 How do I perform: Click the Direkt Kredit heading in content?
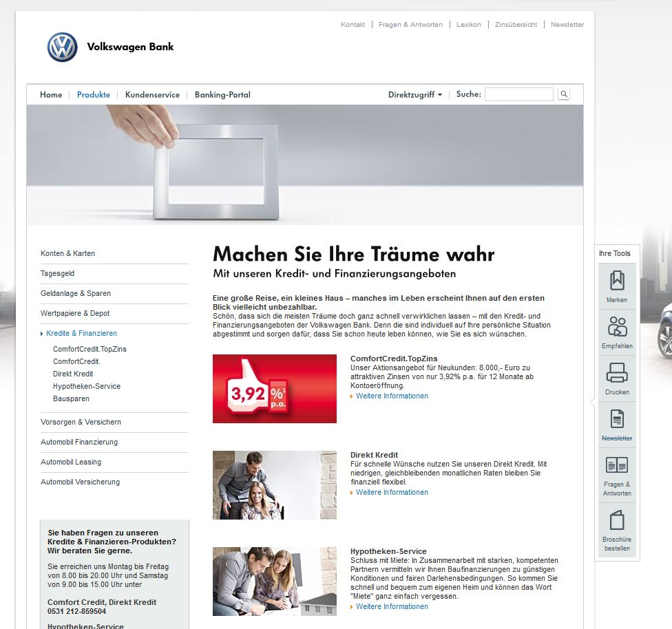374,455
